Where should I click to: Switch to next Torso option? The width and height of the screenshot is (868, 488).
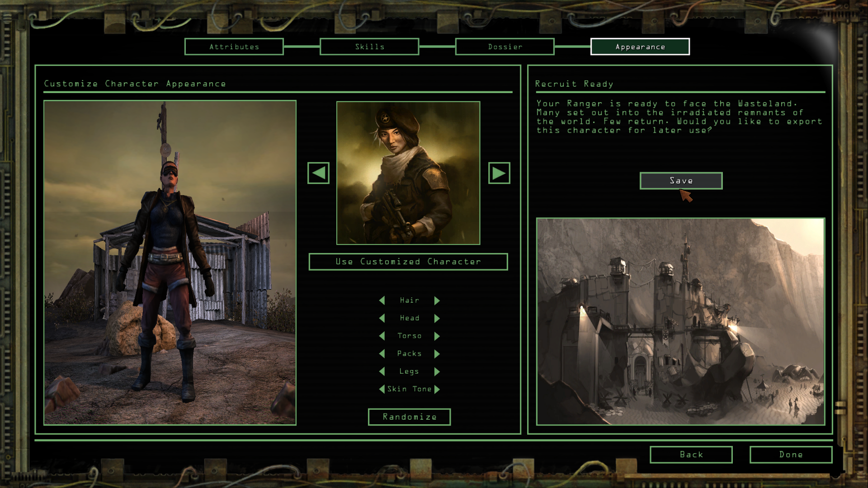[x=437, y=336]
